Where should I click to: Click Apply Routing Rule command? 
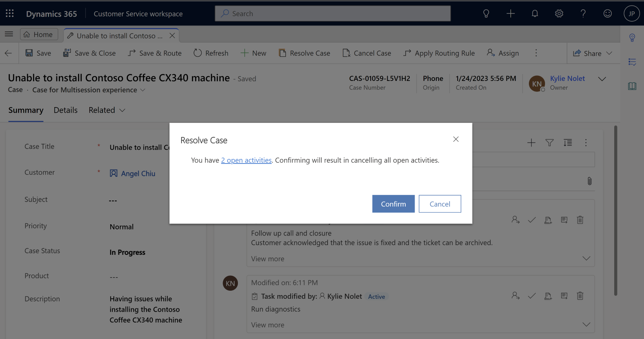(439, 53)
